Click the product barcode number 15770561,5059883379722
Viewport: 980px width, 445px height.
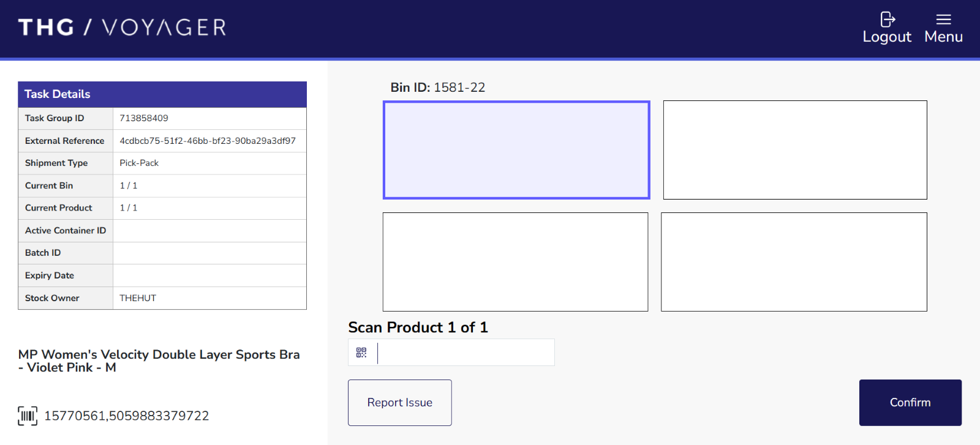coord(127,416)
